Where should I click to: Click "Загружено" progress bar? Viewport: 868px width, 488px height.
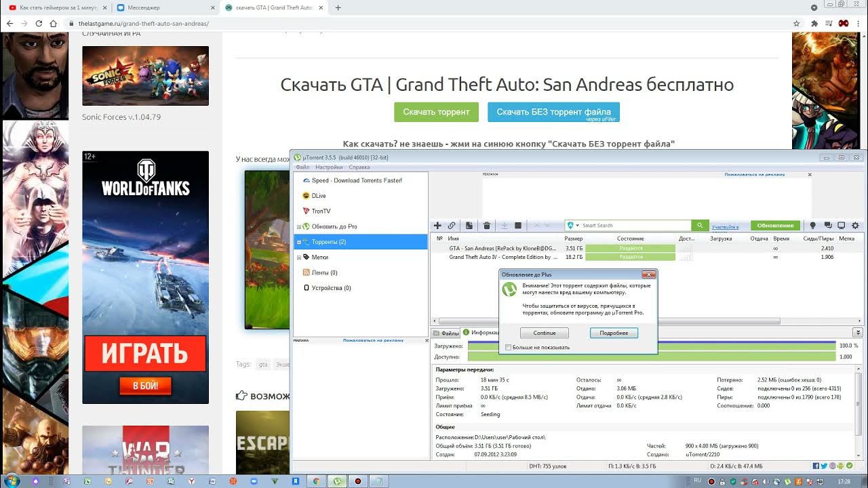pyautogui.click(x=652, y=346)
